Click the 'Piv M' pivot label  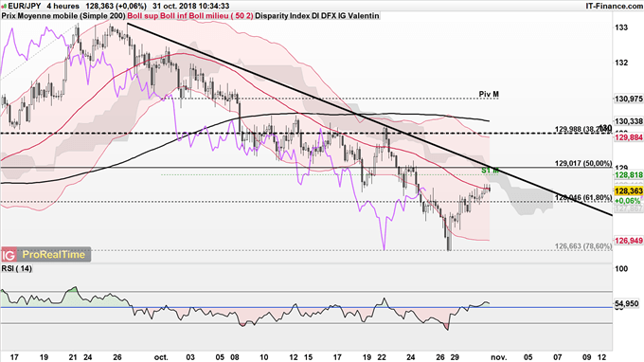point(489,94)
